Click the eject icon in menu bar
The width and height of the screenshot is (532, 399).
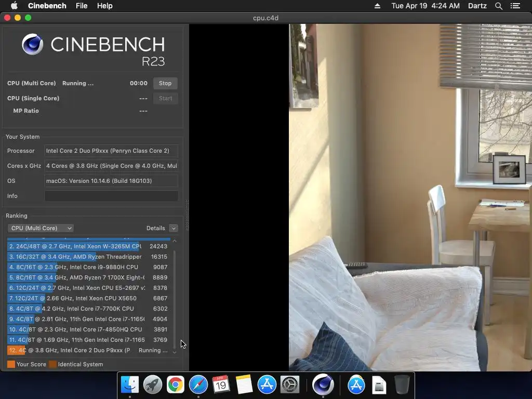377,6
